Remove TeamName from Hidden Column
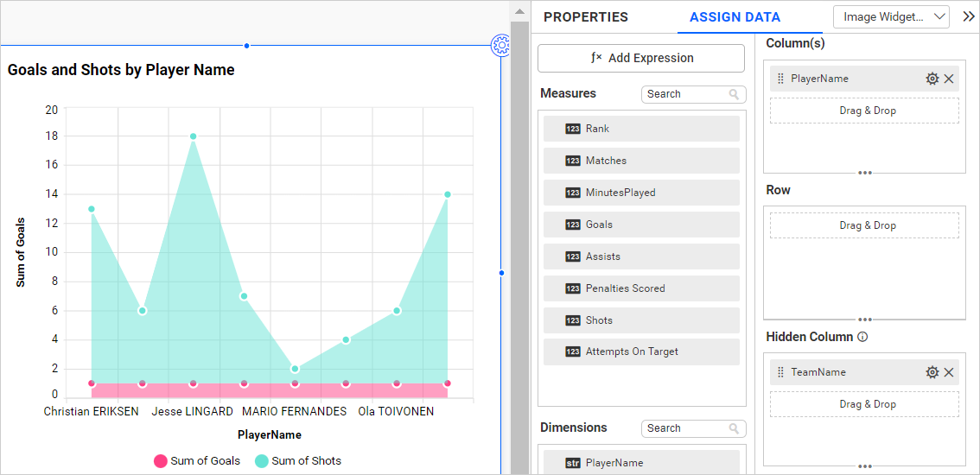Viewport: 980px width, 475px height. click(x=949, y=372)
